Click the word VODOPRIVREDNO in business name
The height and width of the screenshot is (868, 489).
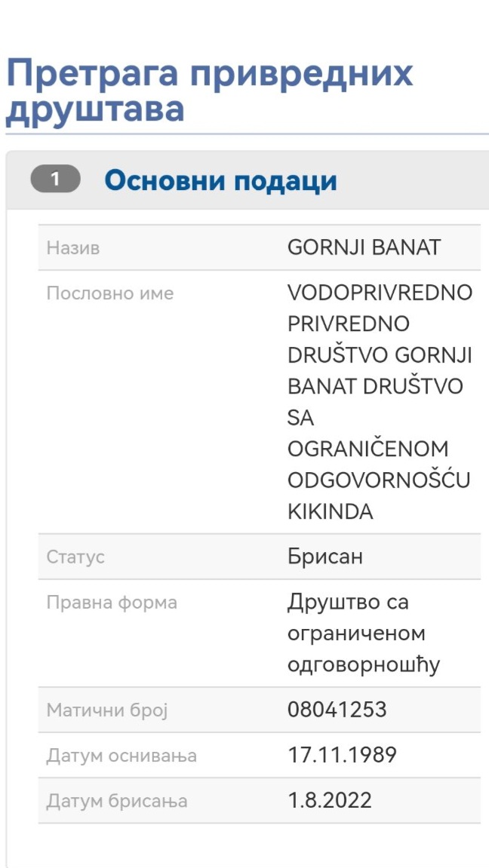coord(380,293)
